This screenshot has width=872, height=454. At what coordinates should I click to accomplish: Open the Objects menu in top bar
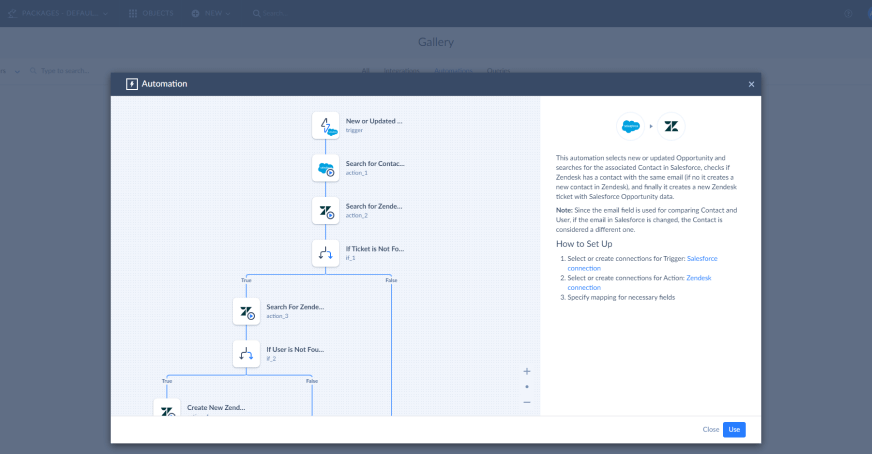[151, 13]
